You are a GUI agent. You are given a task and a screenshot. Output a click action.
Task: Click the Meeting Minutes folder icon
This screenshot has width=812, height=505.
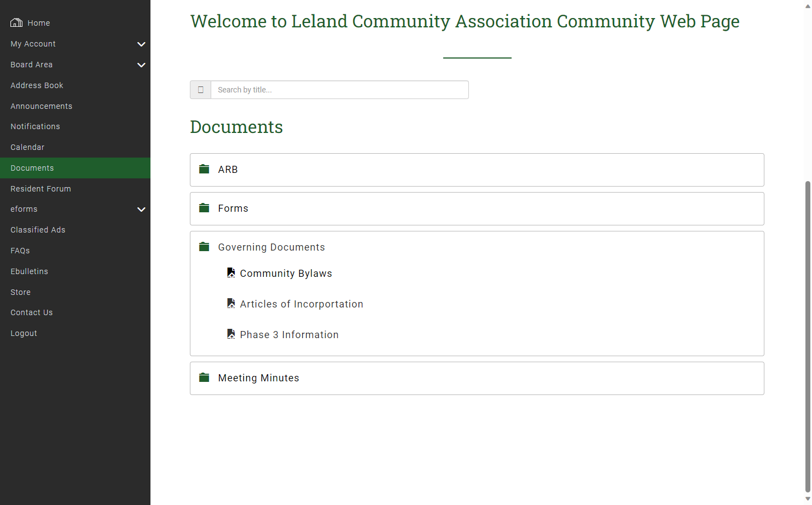pos(204,378)
